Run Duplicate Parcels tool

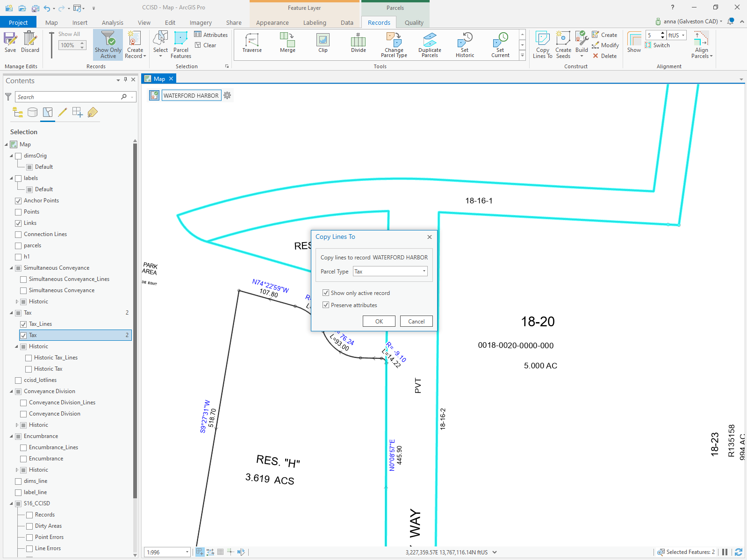(x=430, y=45)
